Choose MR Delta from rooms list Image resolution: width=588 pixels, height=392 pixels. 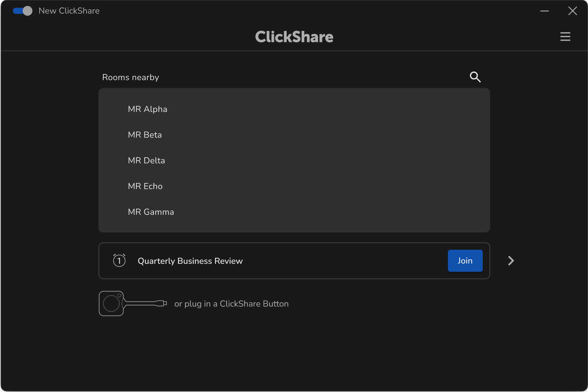tap(146, 161)
